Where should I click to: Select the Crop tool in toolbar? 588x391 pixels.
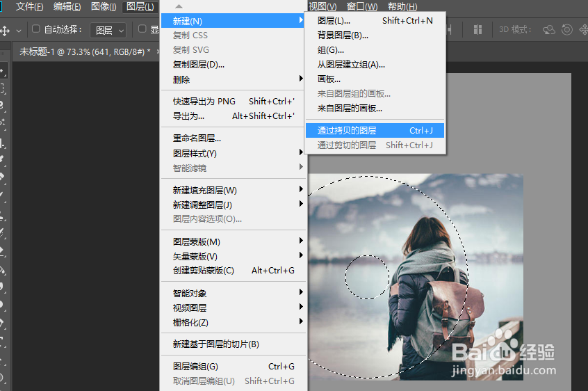(x=3, y=143)
